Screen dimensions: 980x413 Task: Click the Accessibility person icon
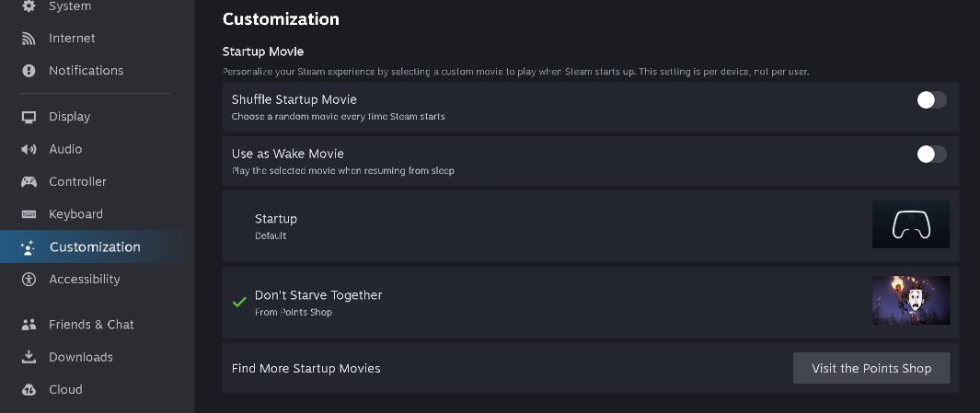[x=29, y=280]
